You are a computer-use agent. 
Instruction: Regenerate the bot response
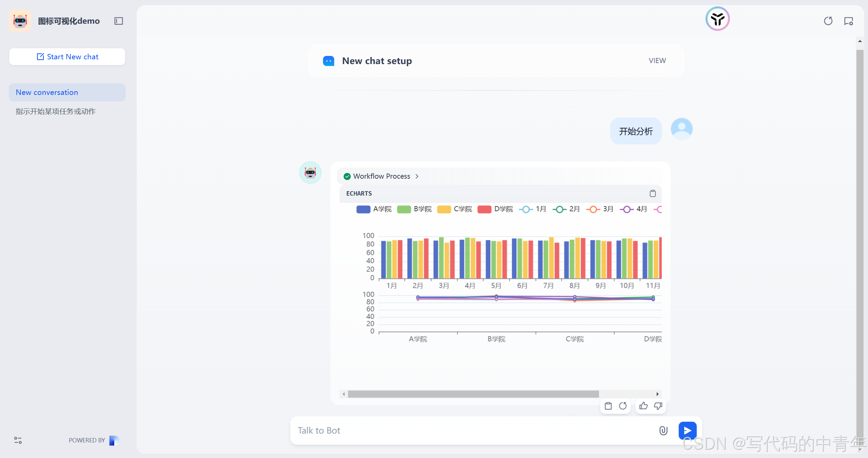pos(623,406)
